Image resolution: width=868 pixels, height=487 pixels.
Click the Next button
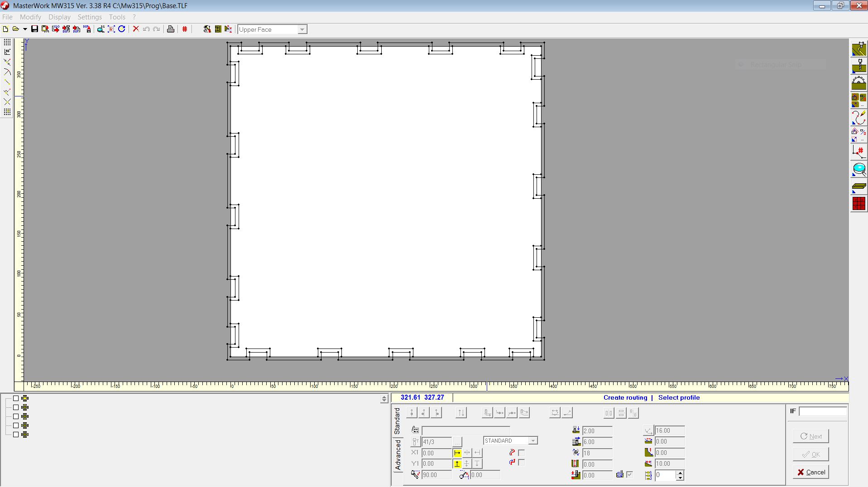810,436
